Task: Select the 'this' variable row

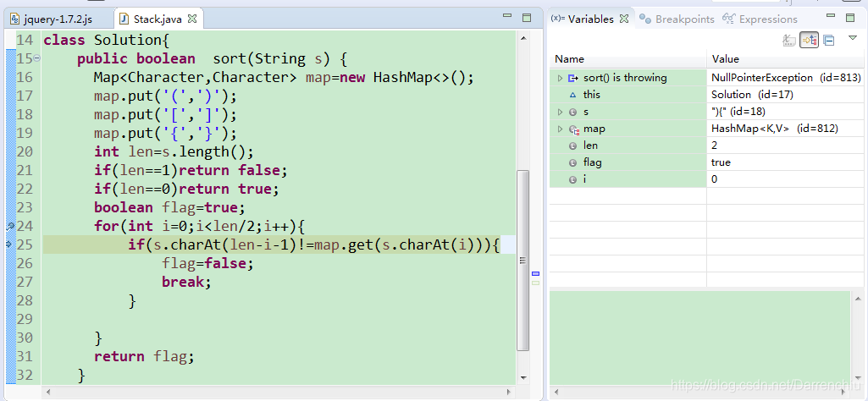Action: tap(705, 95)
